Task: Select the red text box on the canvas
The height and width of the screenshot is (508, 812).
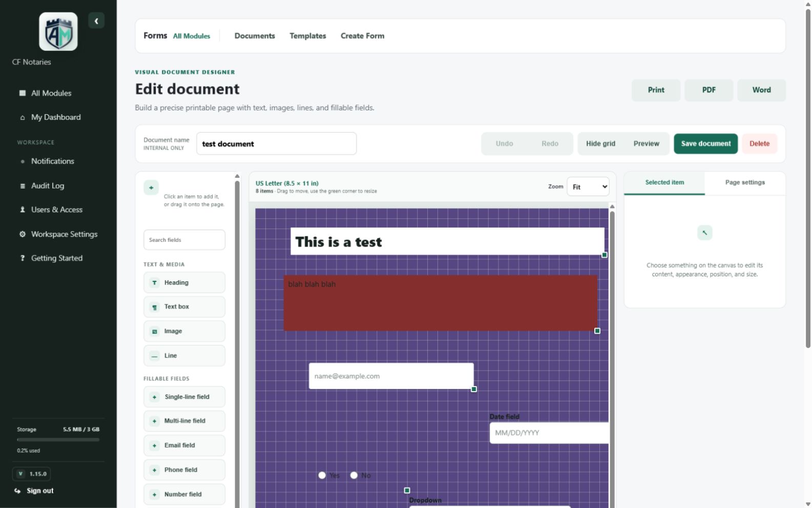Action: point(440,303)
